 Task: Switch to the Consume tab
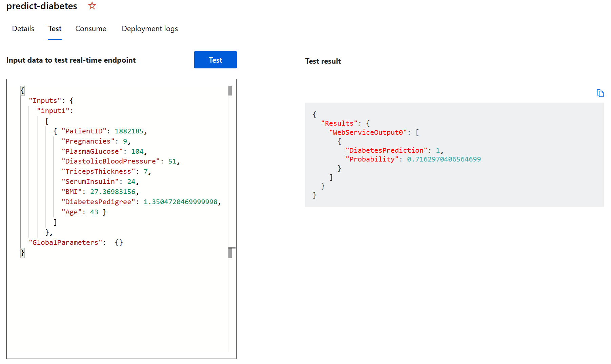90,29
